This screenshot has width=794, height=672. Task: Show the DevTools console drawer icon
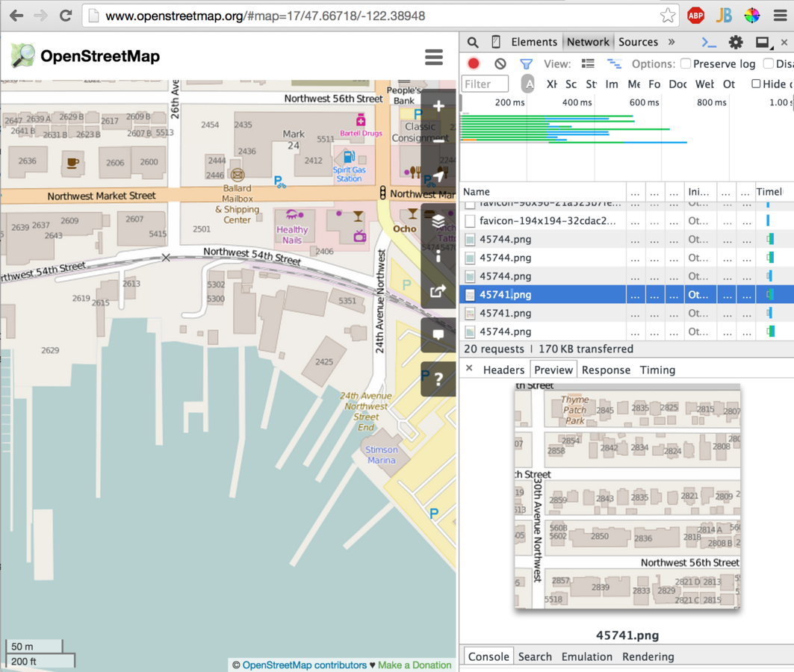coord(709,43)
